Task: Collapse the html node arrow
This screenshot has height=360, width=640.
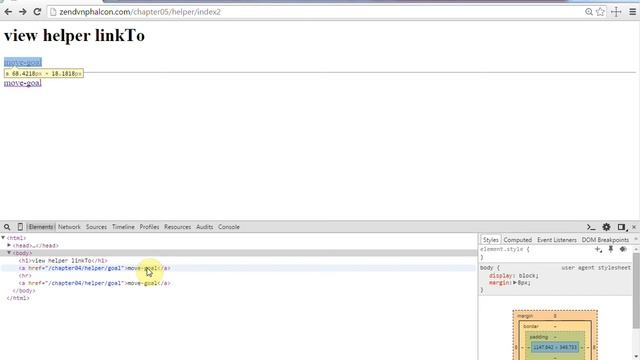Action: click(x=3, y=238)
